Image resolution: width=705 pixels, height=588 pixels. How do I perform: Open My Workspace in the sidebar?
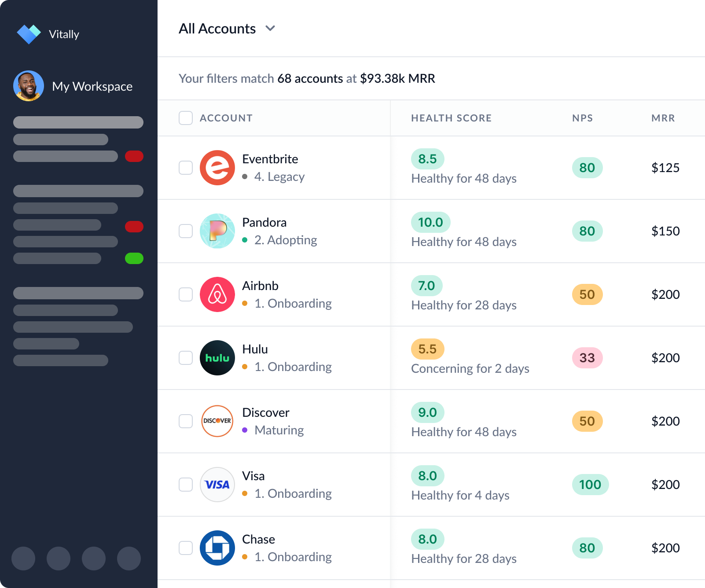click(x=92, y=86)
